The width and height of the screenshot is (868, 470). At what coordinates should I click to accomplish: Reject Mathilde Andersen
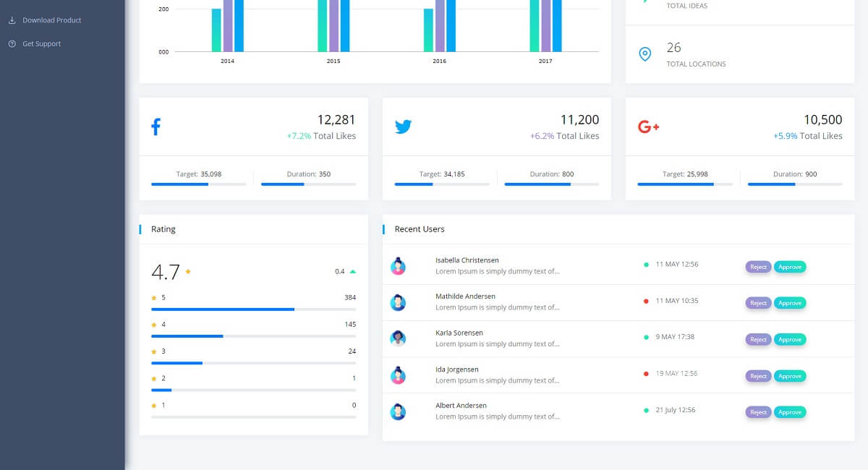(758, 303)
